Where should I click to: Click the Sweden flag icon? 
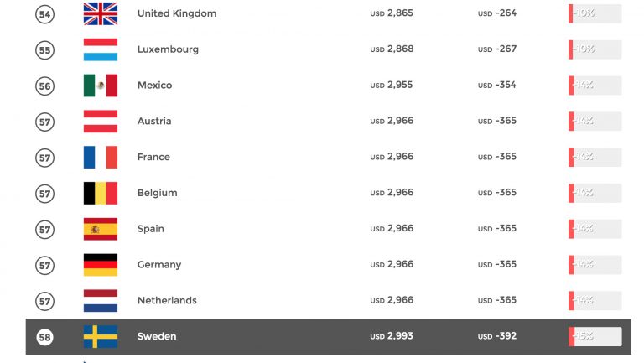(100, 336)
